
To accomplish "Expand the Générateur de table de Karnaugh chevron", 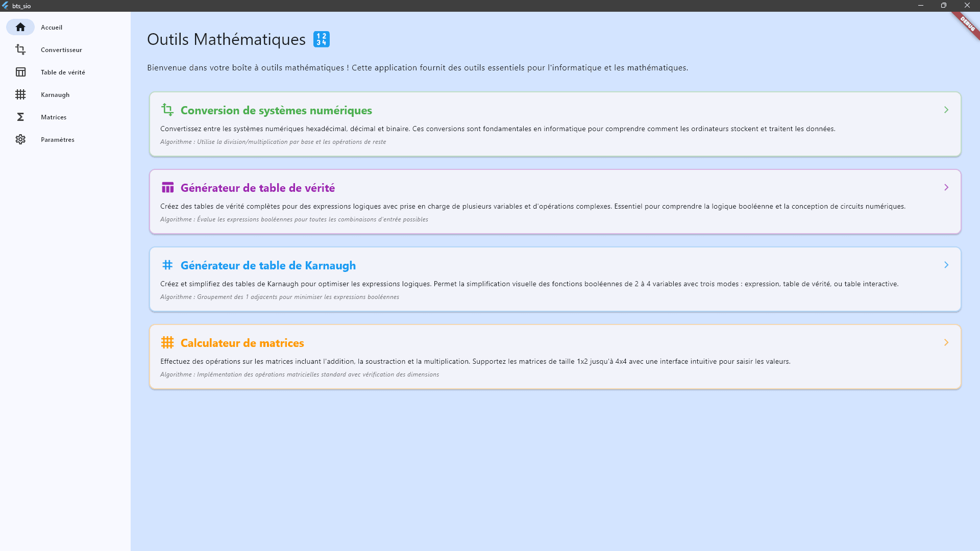I will [947, 265].
